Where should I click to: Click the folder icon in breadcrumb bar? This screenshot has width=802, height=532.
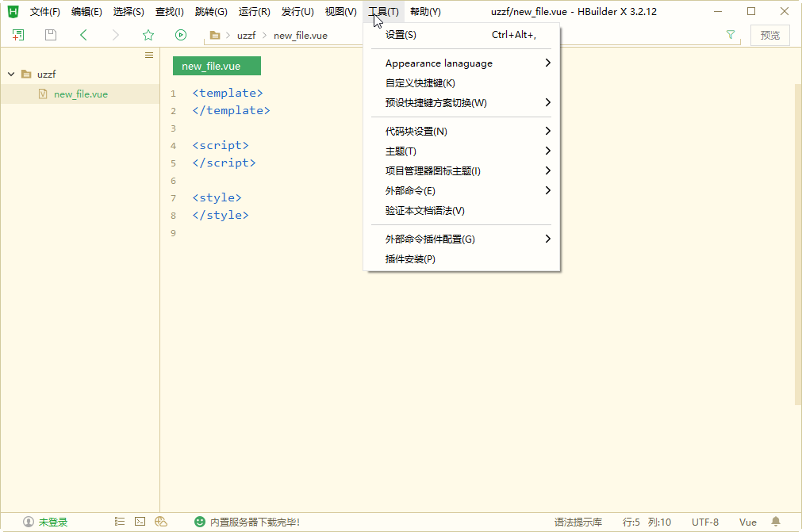[x=215, y=35]
